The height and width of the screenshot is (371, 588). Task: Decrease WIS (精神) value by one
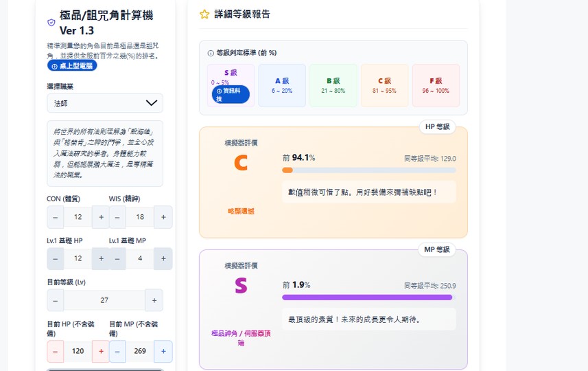117,217
